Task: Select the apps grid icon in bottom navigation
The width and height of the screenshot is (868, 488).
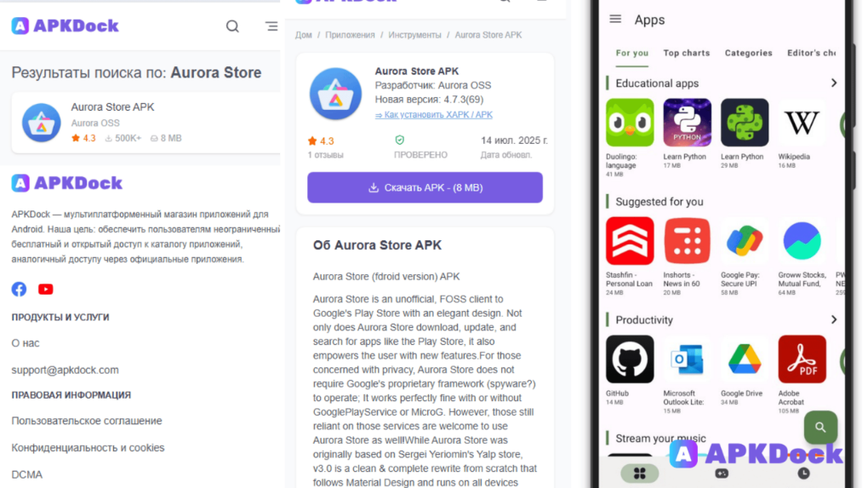Action: pyautogui.click(x=639, y=473)
